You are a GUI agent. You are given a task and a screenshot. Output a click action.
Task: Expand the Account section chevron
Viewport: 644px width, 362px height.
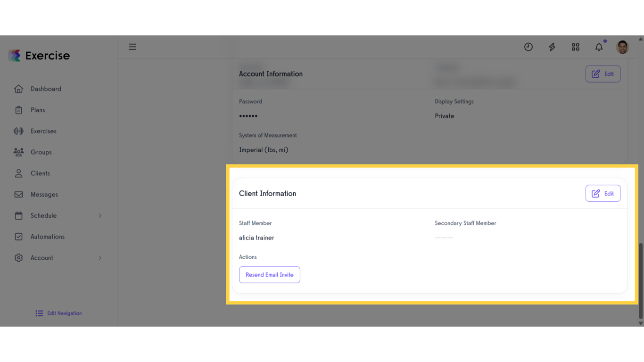click(x=99, y=258)
